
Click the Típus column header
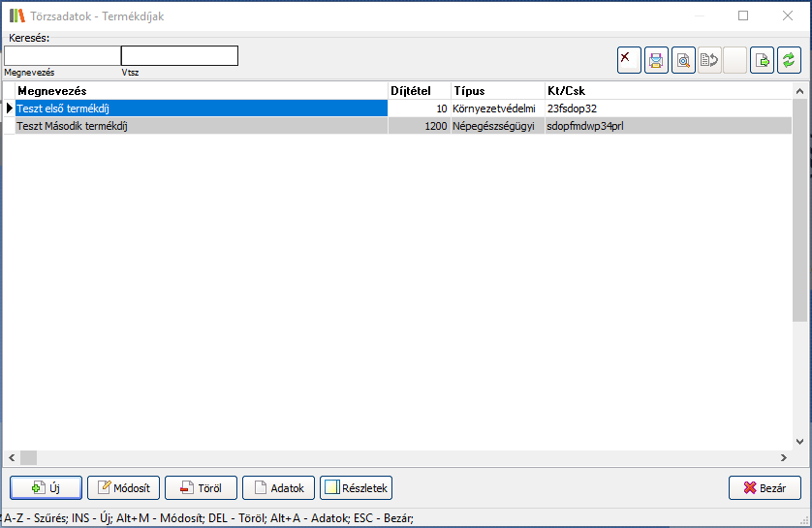(496, 91)
